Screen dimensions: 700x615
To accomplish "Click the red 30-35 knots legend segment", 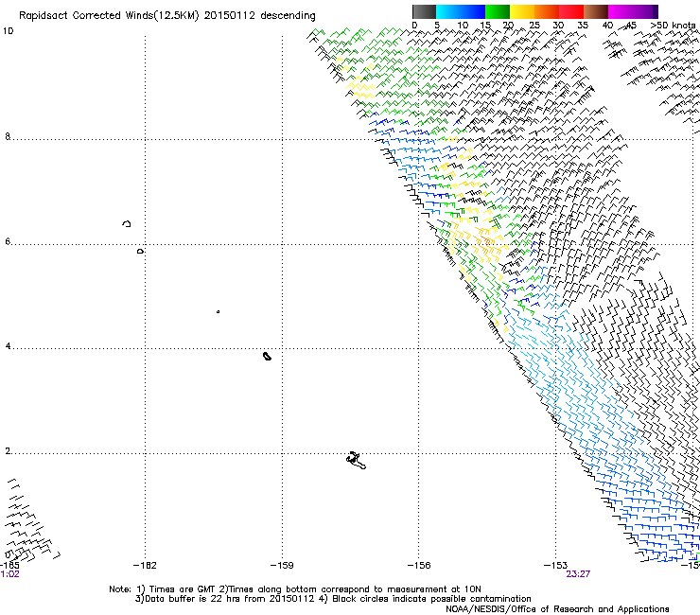I will click(x=571, y=11).
